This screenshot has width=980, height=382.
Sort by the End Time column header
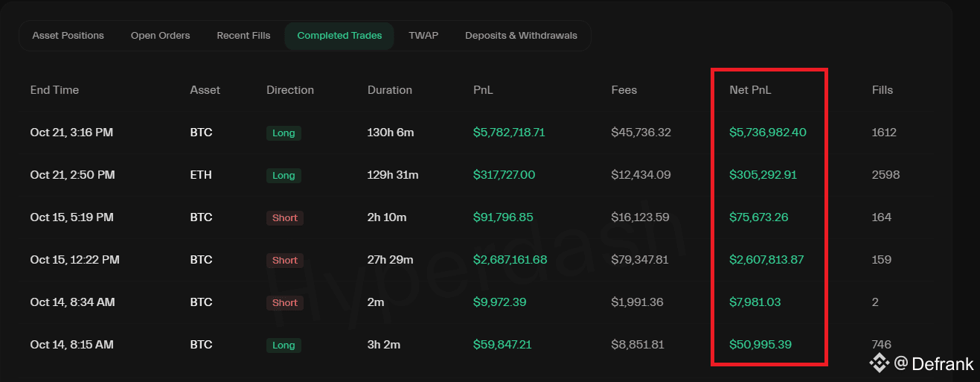point(54,90)
